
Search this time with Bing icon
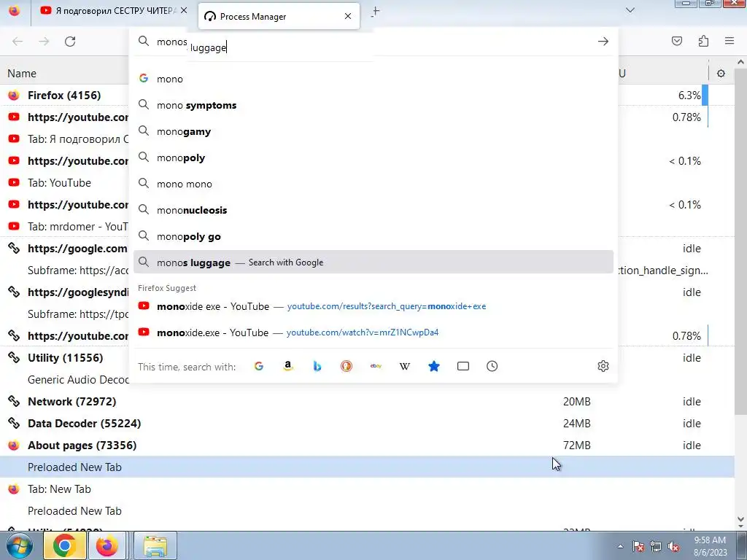coord(317,366)
